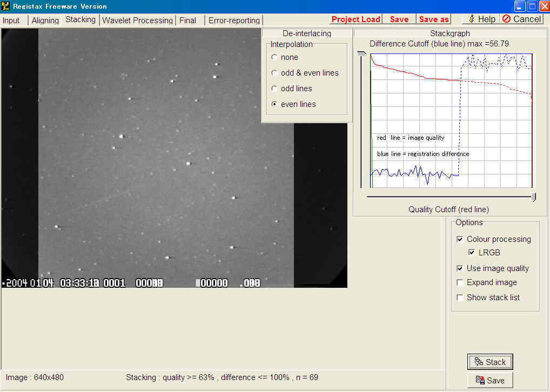Click the Quality Cutoff slider handle
Screen dimensions: 550x392
pyautogui.click(x=533, y=197)
